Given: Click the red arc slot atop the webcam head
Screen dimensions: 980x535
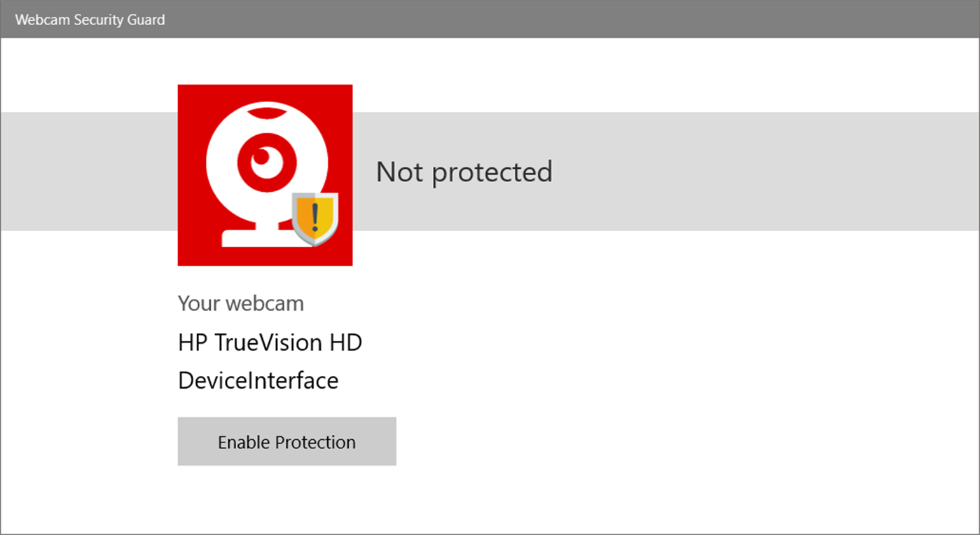Looking at the screenshot, I should 265,112.
